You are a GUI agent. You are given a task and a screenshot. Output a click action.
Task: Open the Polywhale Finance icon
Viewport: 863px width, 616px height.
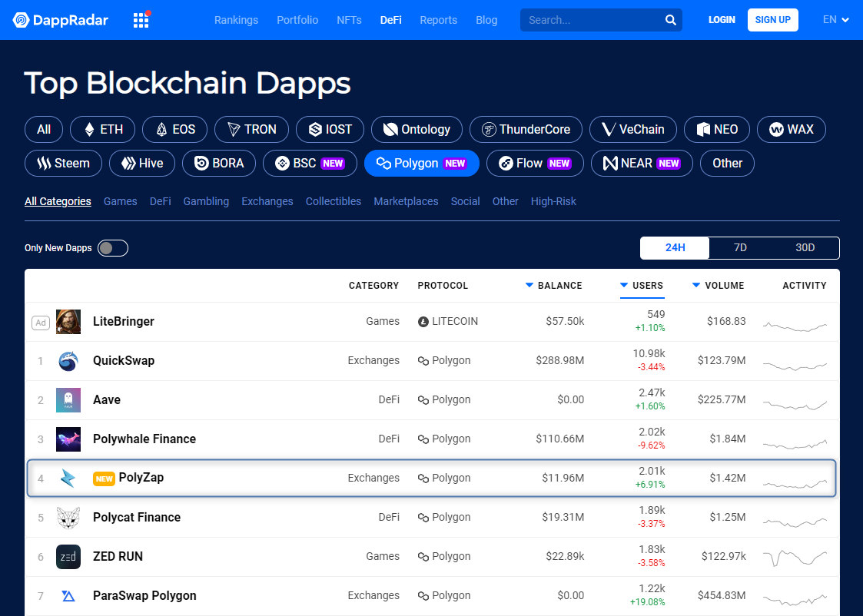coord(68,439)
